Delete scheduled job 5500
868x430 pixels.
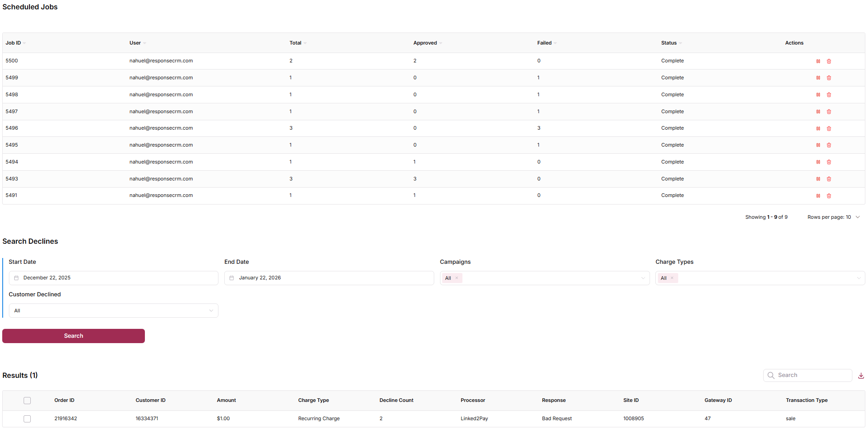pos(829,61)
